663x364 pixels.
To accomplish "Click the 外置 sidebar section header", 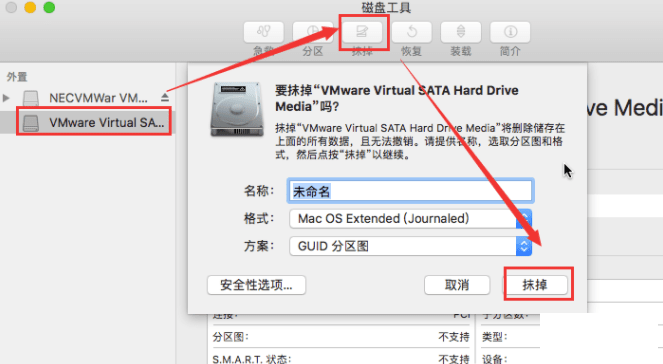I will pos(17,77).
